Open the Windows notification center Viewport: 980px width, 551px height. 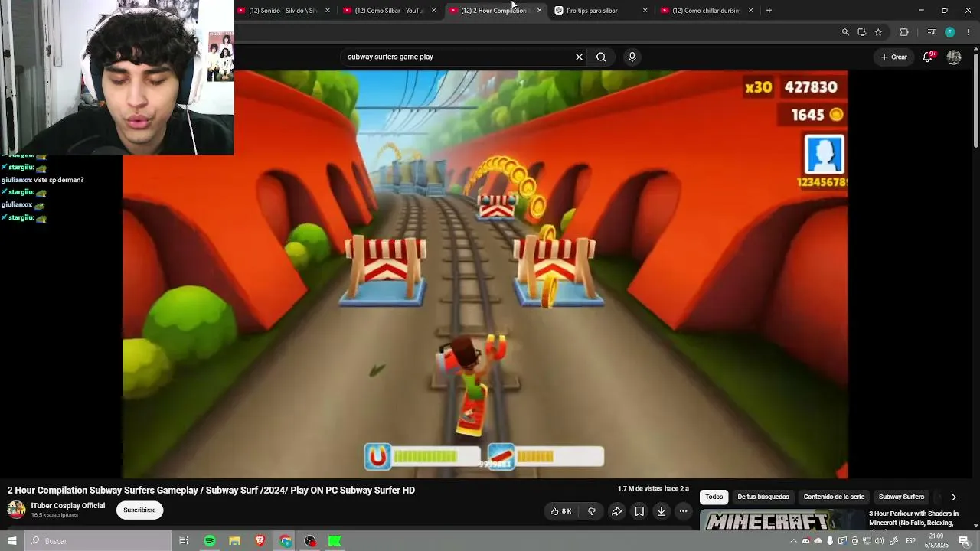point(964,541)
